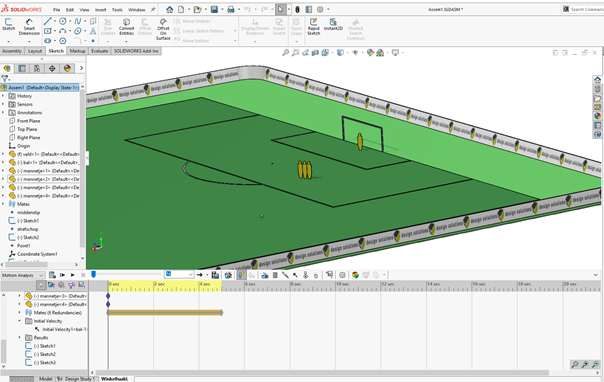This screenshot has width=604, height=382.
Task: Open the Appearances tab in feature manager
Action: (67, 68)
